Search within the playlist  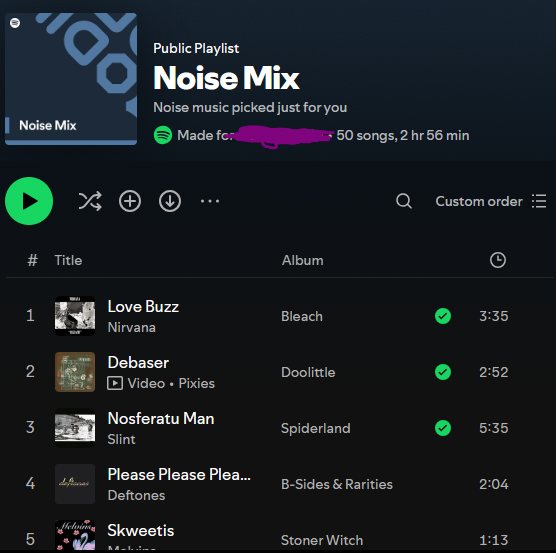(404, 201)
